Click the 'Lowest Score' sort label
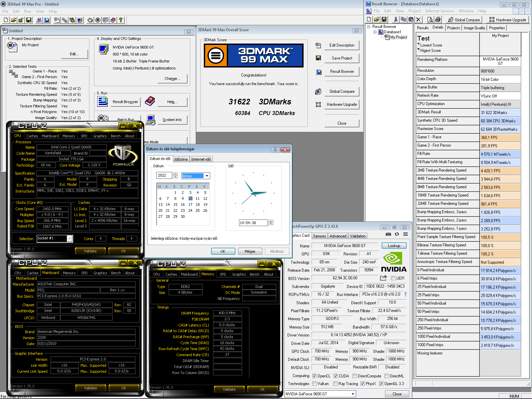Viewport: 532px width, 399px height. tap(431, 45)
